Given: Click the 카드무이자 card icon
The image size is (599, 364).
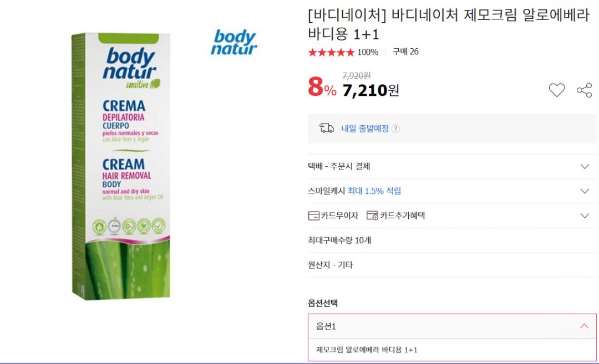Looking at the screenshot, I should tap(313, 216).
